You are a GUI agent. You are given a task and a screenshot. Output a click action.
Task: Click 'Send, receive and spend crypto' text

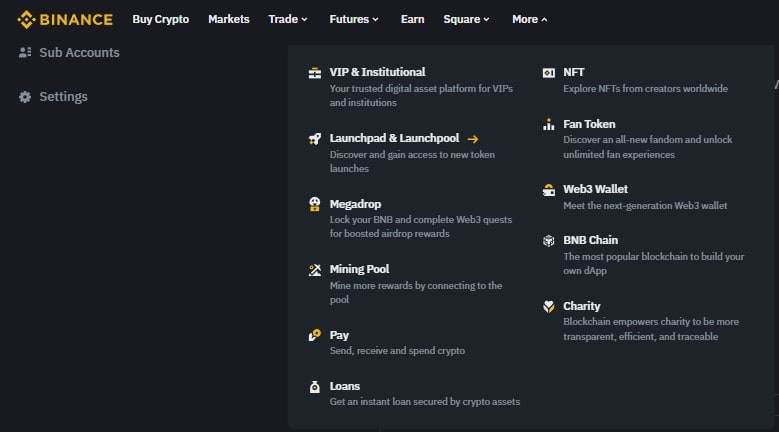pos(397,351)
